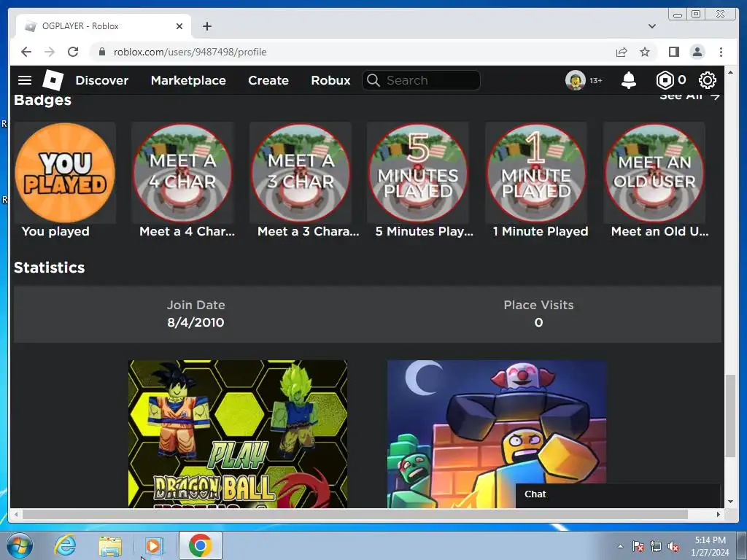Focus the Roblox Search field

tap(421, 80)
